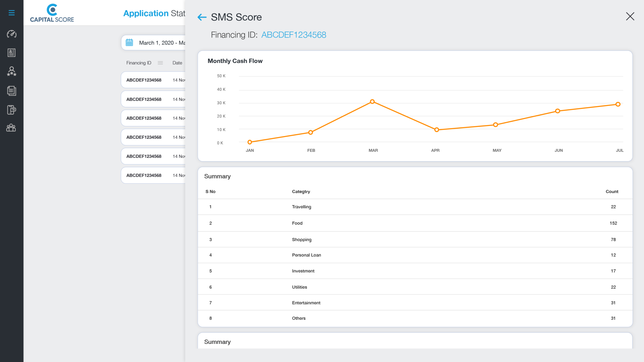Click Financing ID link ABCDEF1234568
This screenshot has height=362, width=644.
(x=293, y=35)
